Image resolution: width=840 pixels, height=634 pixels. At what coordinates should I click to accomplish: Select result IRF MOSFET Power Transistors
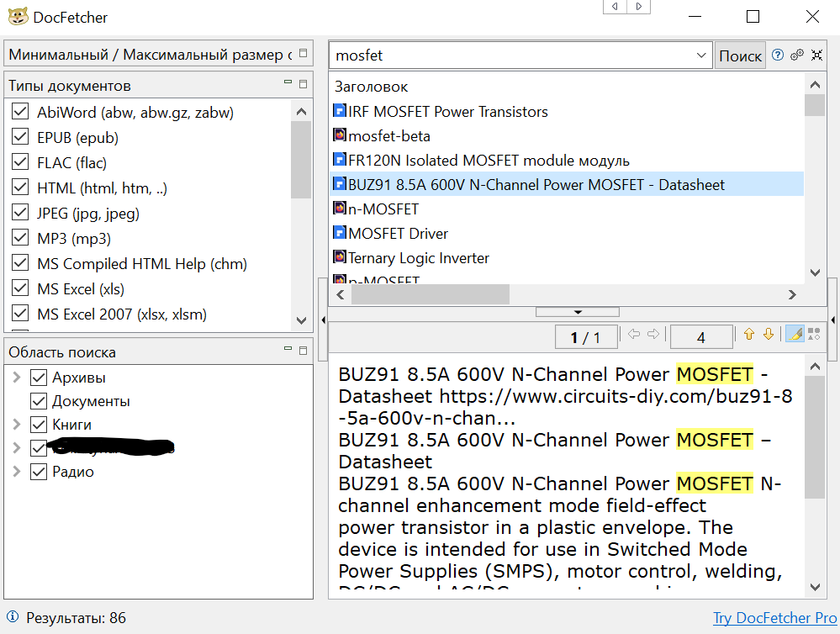(x=568, y=112)
